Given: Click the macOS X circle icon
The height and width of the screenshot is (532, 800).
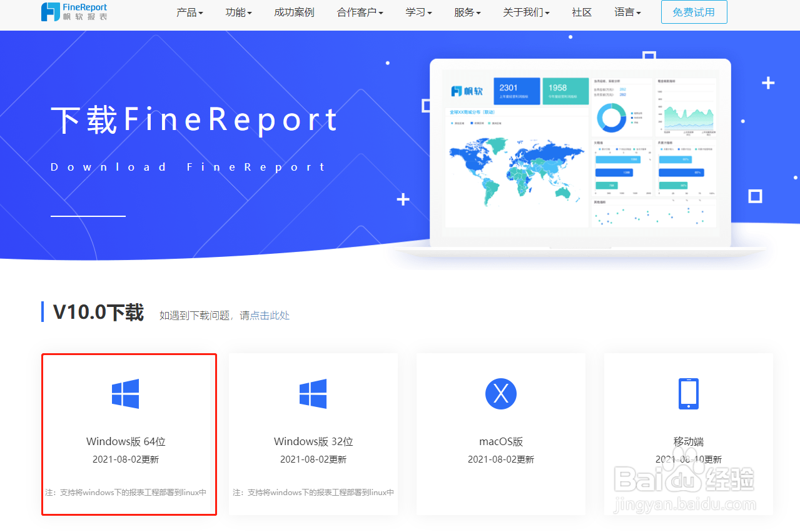Looking at the screenshot, I should 501,394.
